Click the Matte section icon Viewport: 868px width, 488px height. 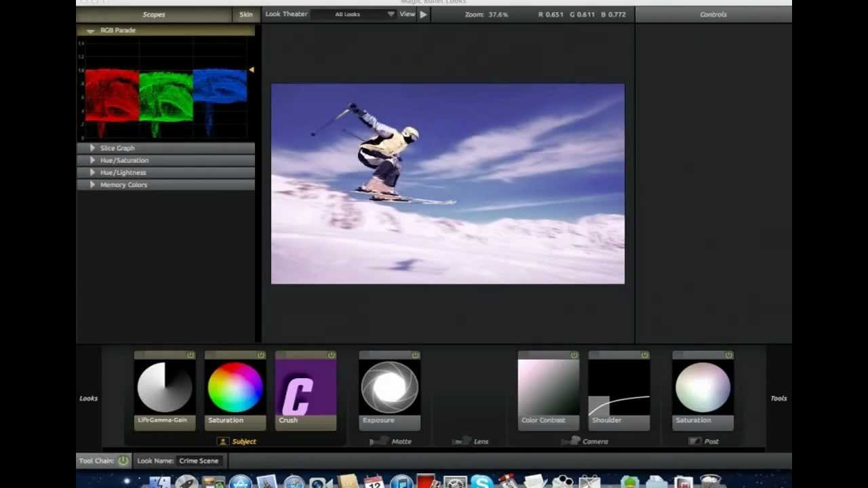pos(378,441)
